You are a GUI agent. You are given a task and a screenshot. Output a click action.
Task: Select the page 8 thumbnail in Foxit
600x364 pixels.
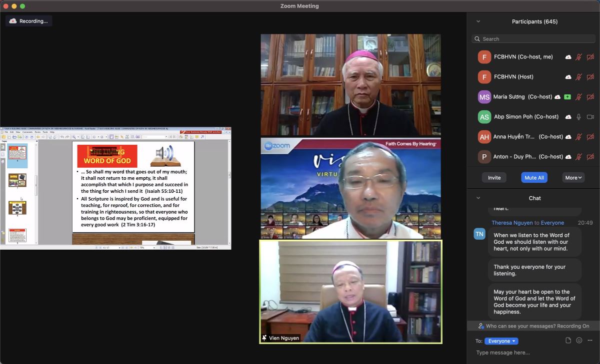click(17, 208)
